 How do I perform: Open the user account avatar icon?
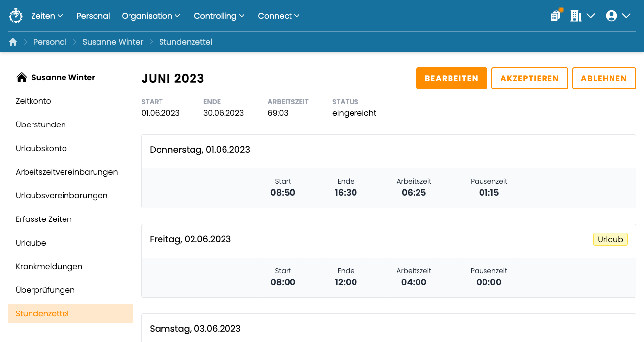(612, 16)
